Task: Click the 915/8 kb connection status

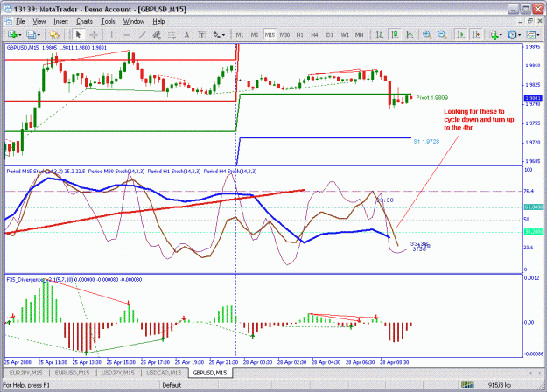Action: tap(500, 385)
